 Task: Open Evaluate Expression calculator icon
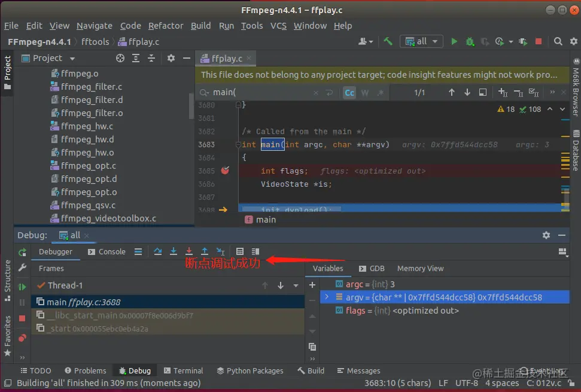240,251
